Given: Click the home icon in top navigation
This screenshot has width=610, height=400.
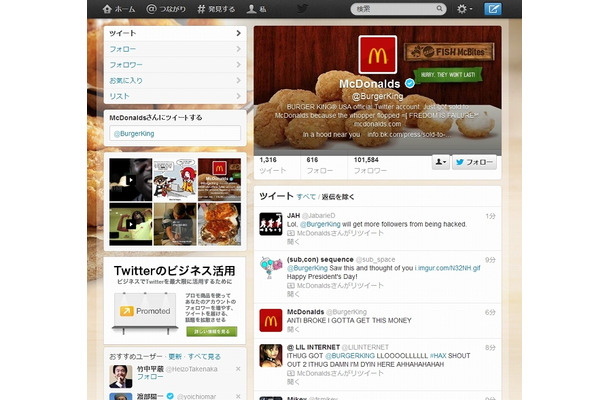Looking at the screenshot, I should coord(107,9).
